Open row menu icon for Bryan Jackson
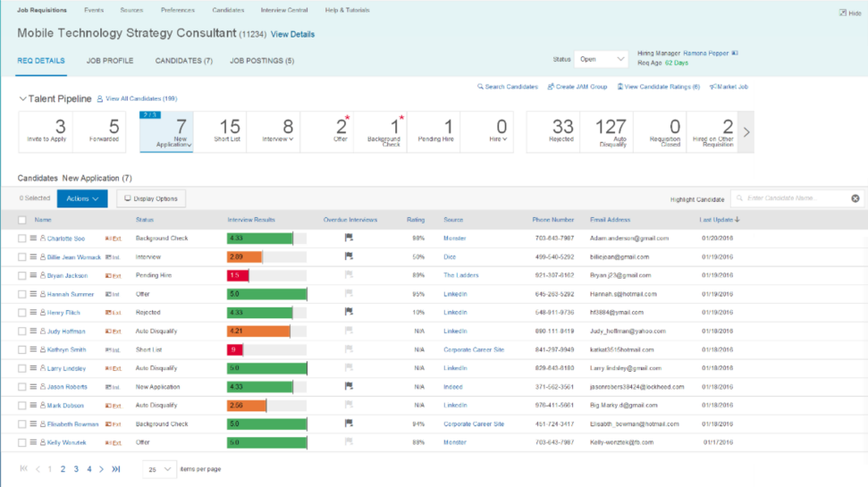868x487 pixels. click(33, 275)
